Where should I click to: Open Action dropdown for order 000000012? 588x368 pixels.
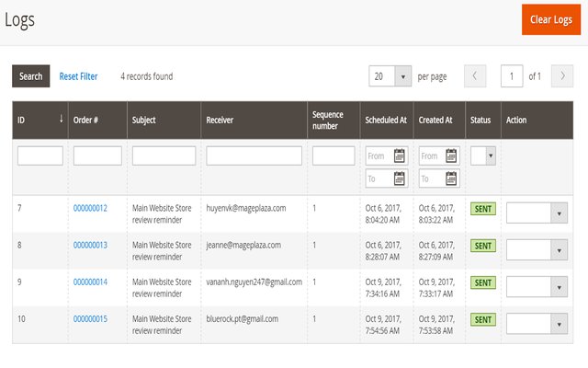point(537,213)
